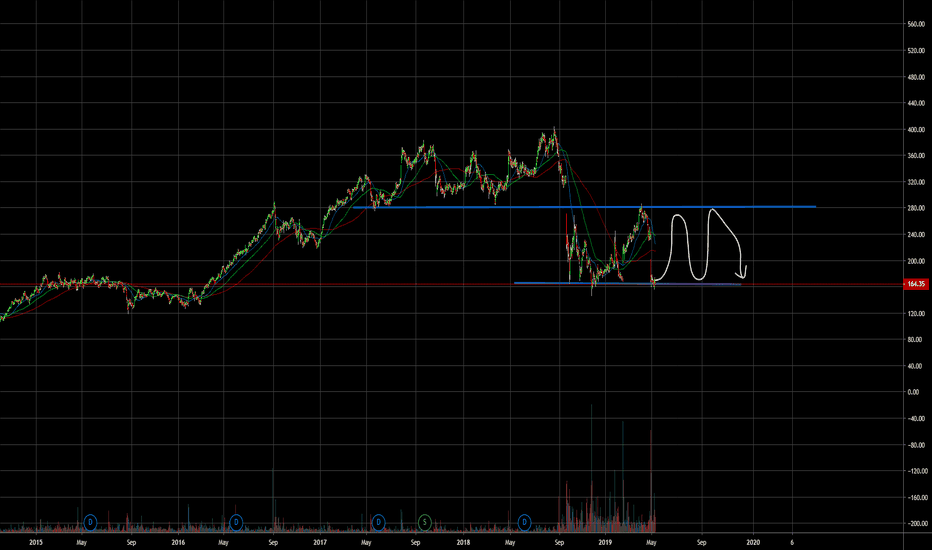Click the 2018 label on time axis
The image size is (932, 550).
[463, 542]
